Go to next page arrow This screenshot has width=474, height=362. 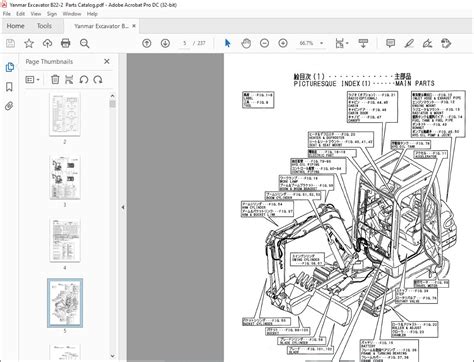(165, 43)
